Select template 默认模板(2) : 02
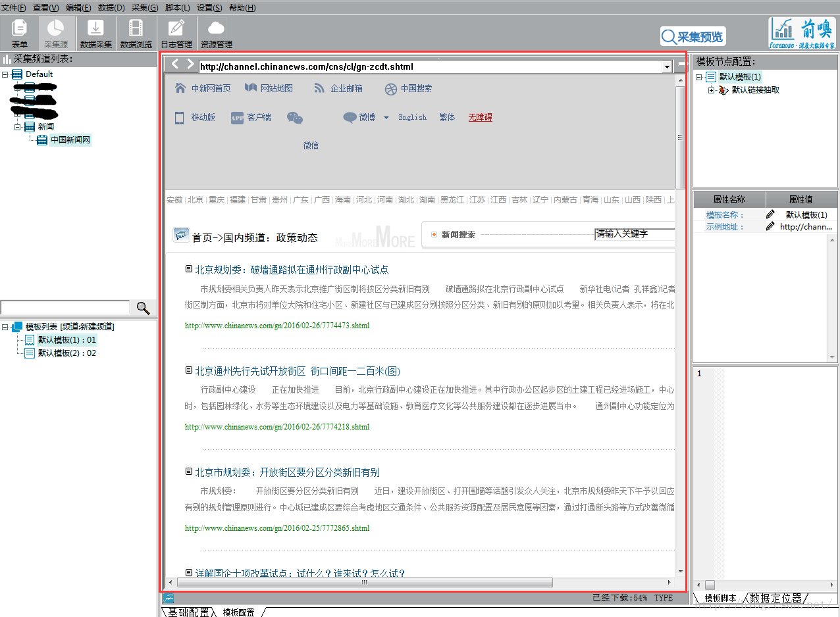840x617 pixels. tap(67, 353)
